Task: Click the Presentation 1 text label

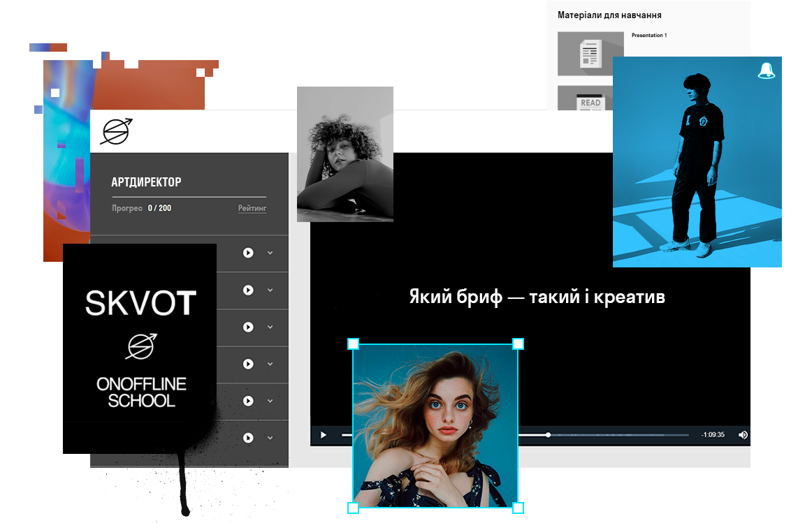Action: click(x=649, y=35)
